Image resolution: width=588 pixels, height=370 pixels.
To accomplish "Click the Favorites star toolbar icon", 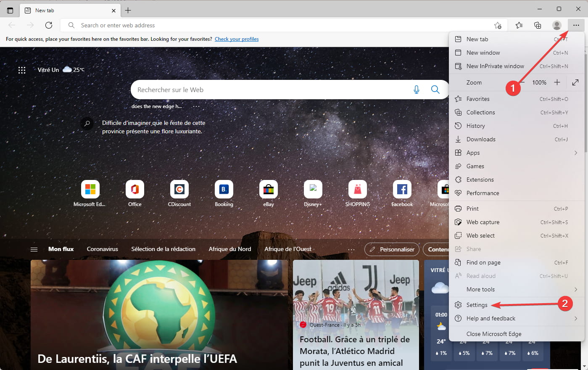I will [519, 25].
